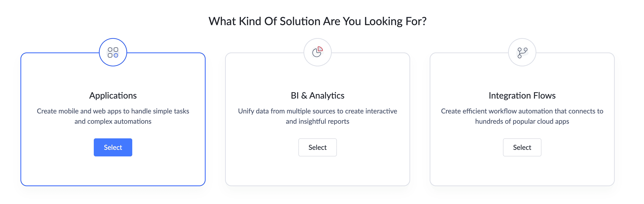Click the 'hundreds of popular cloud apps' line
The width and height of the screenshot is (644, 204).
coord(522,121)
